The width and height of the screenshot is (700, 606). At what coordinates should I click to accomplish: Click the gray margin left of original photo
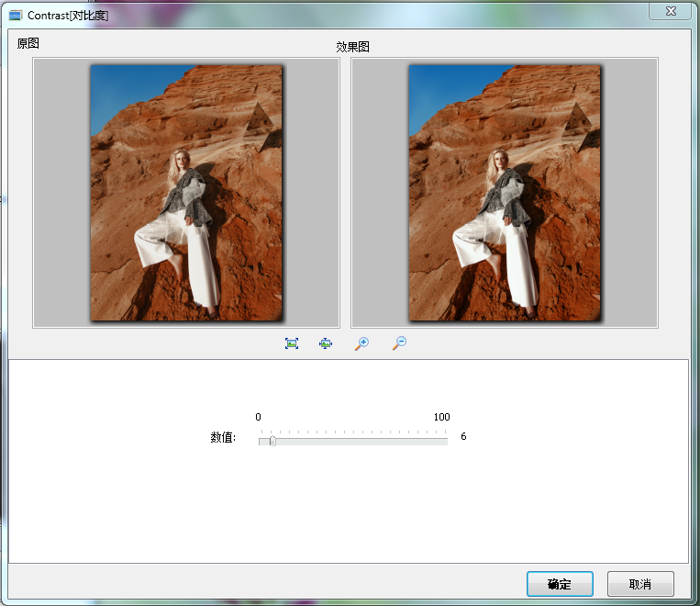tap(61, 193)
